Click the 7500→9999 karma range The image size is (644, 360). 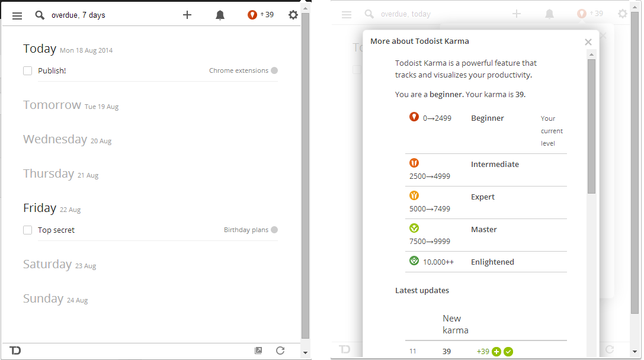430,242
